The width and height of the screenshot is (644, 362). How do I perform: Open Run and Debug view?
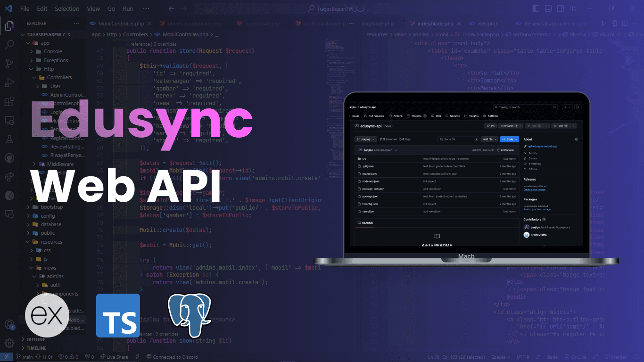(9, 82)
